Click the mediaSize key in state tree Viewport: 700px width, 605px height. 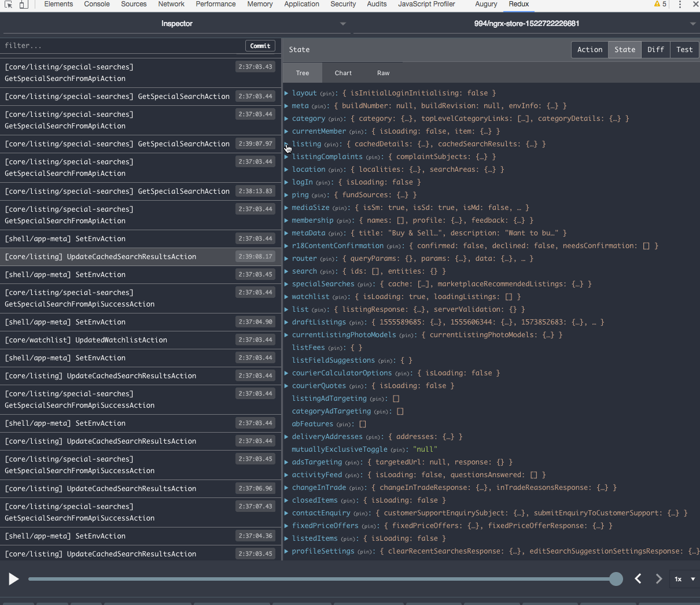coord(311,208)
